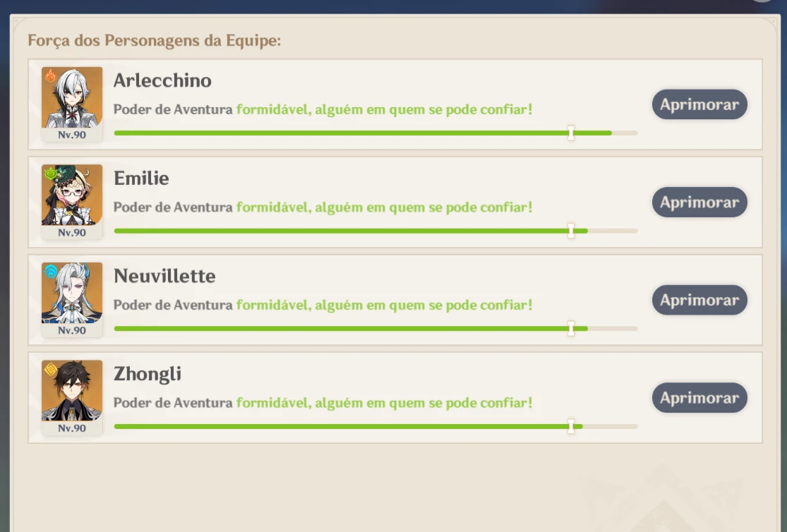This screenshot has width=787, height=532.
Task: Open Aprimorar for Neuvillette
Action: pos(699,300)
